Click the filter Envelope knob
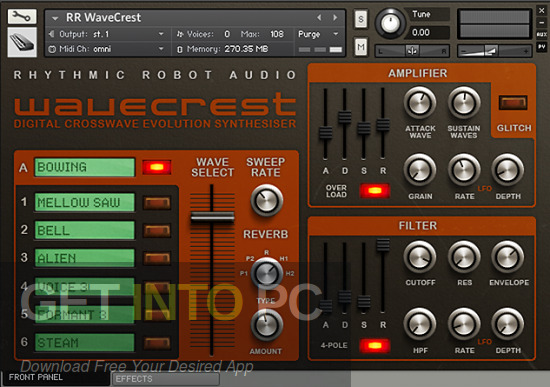The height and width of the screenshot is (387, 550). 508,257
